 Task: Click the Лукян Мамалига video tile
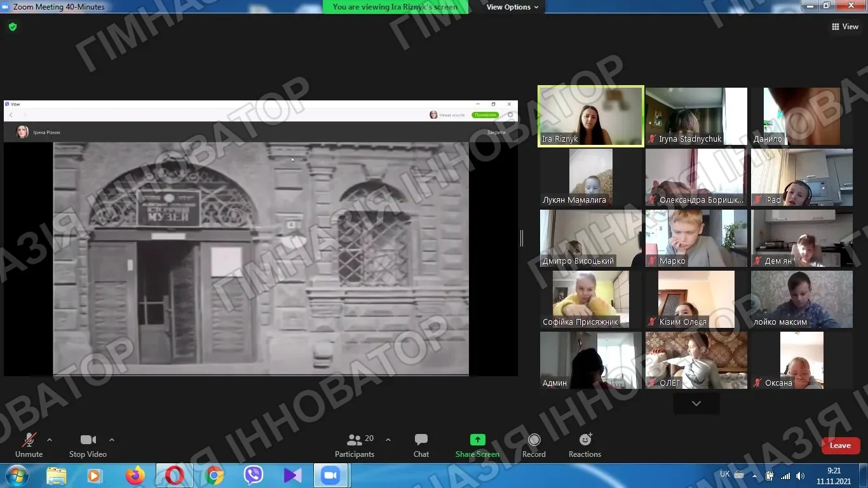(x=591, y=177)
